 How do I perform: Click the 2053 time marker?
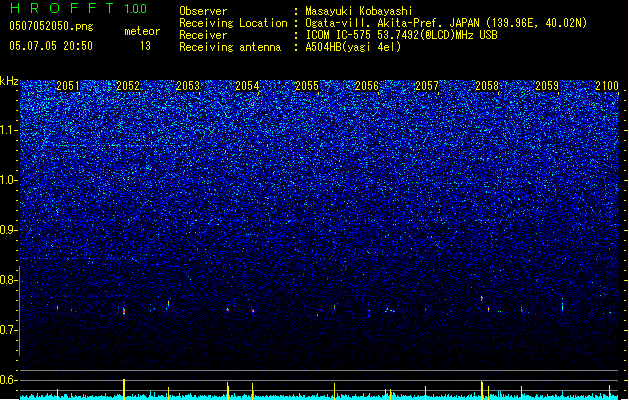[188, 86]
